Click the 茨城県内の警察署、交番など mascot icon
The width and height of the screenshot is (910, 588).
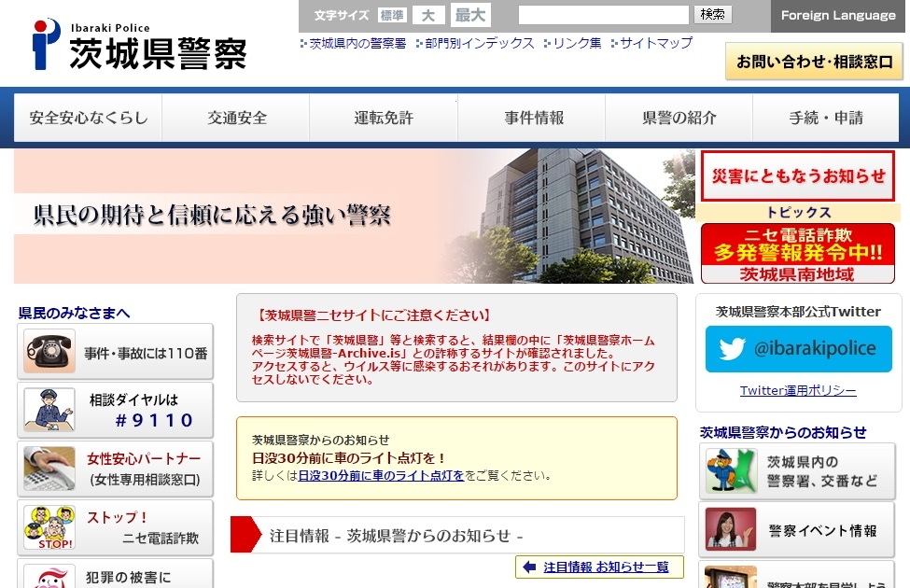(730, 471)
